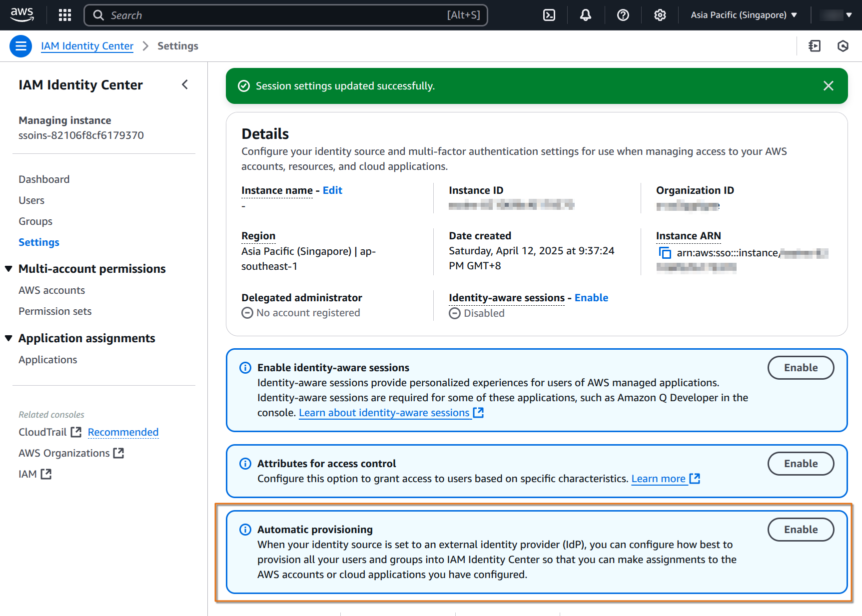Screen dimensions: 862x616
Task: Open Groups in the sidebar
Action: [x=35, y=221]
